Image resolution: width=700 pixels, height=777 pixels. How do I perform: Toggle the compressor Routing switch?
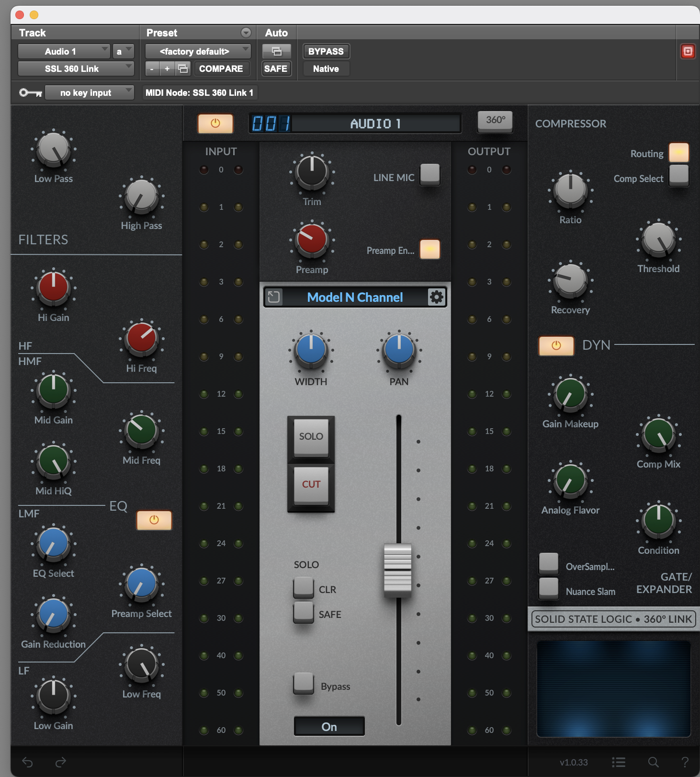[x=679, y=153]
